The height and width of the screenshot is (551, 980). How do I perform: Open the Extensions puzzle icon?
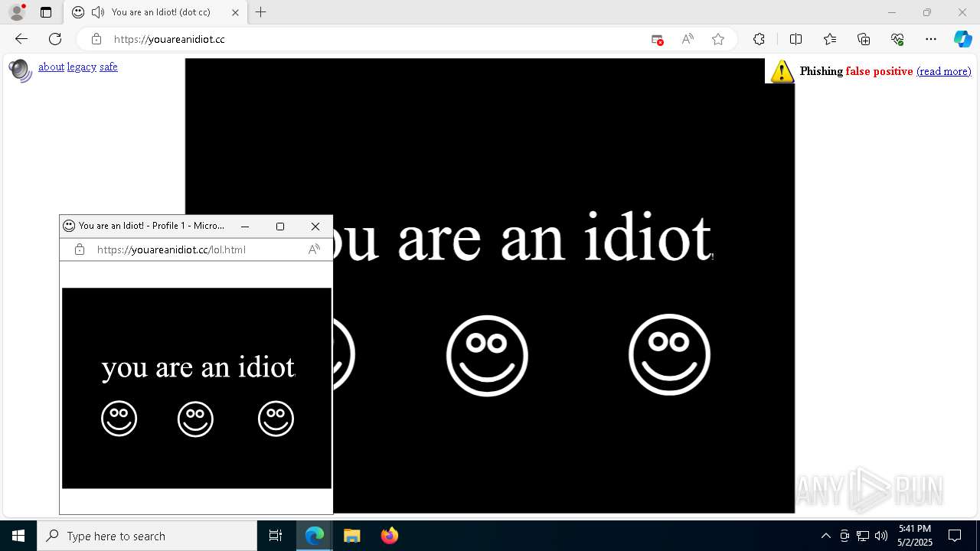(759, 39)
